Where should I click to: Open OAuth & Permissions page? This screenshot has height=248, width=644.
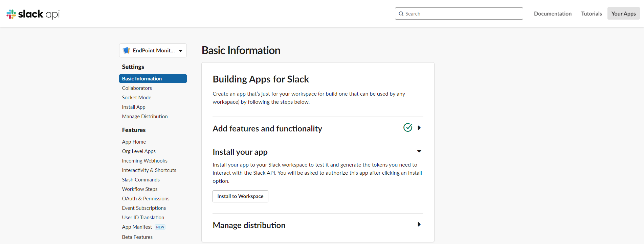146,199
